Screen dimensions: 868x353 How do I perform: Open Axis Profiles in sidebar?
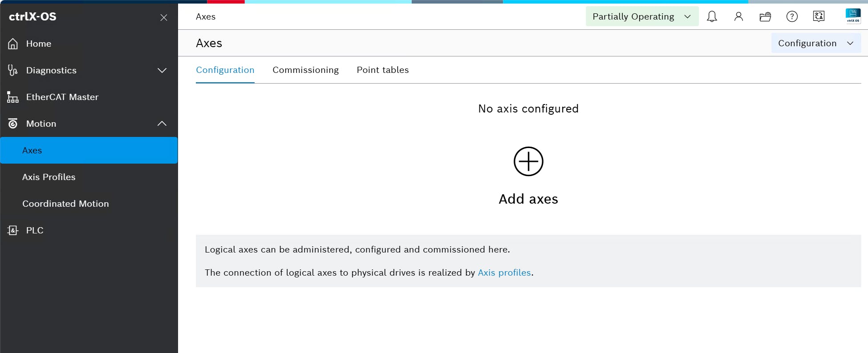pos(49,177)
